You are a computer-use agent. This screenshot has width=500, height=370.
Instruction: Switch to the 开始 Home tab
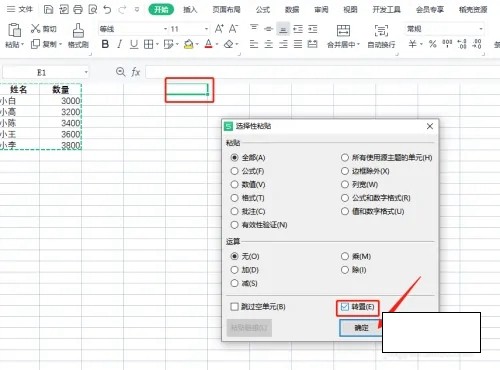(161, 9)
